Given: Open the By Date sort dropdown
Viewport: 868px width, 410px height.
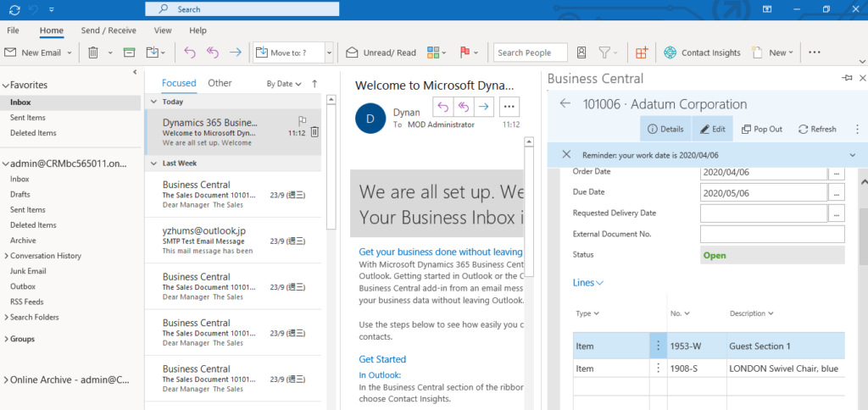Looking at the screenshot, I should point(284,84).
